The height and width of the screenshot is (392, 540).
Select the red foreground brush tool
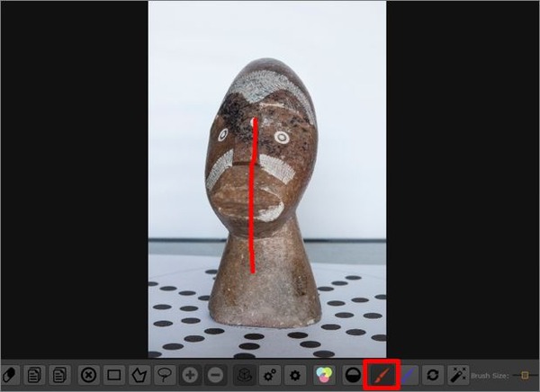click(x=382, y=374)
